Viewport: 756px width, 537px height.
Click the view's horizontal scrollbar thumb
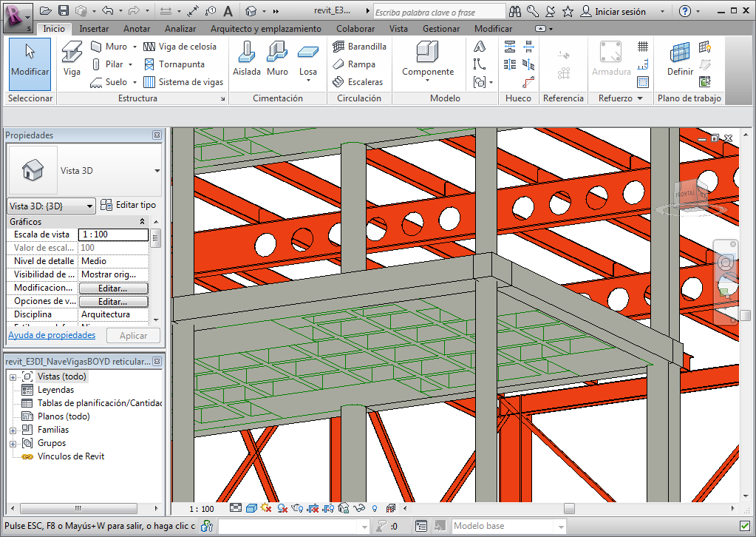(568, 509)
